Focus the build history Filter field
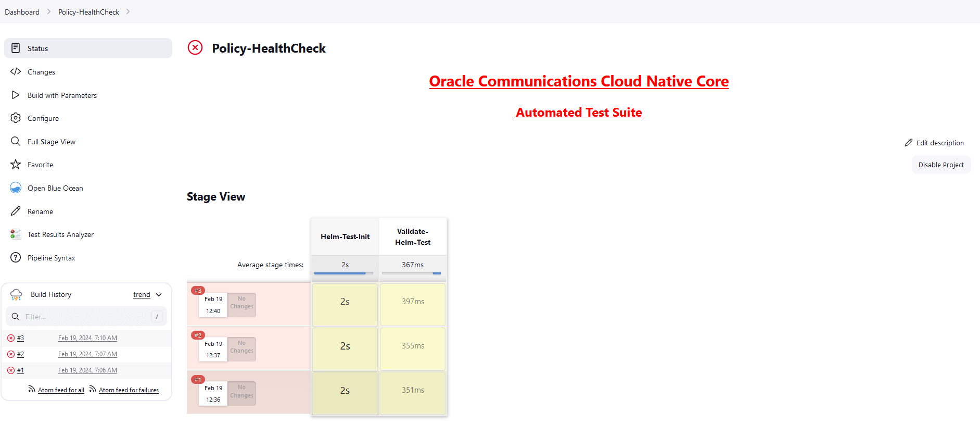 point(86,316)
